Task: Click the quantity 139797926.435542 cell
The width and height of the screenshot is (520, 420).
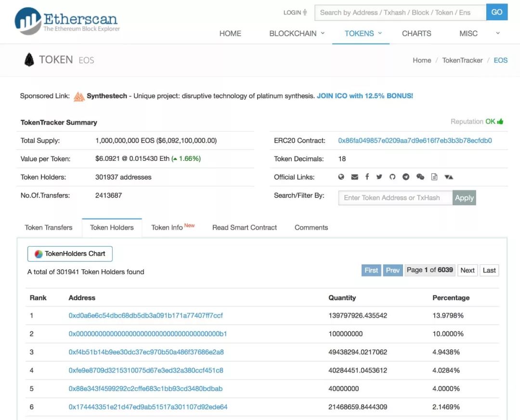Action: (358, 315)
